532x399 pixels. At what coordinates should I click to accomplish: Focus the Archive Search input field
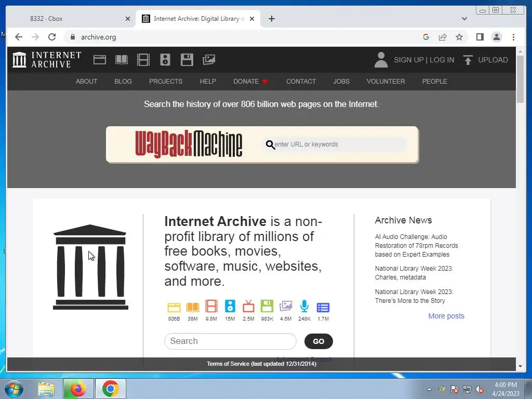(x=230, y=341)
